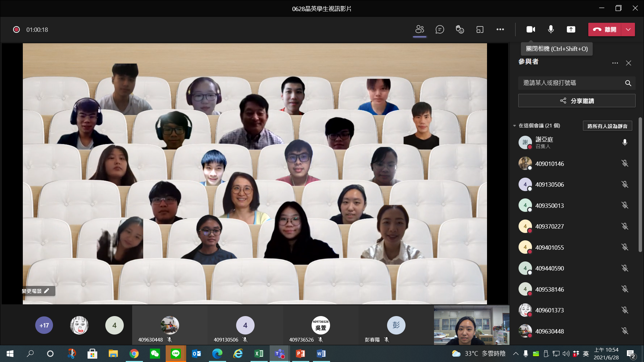Click the search magnifier in invite field
The width and height of the screenshot is (644, 362).
(x=628, y=83)
